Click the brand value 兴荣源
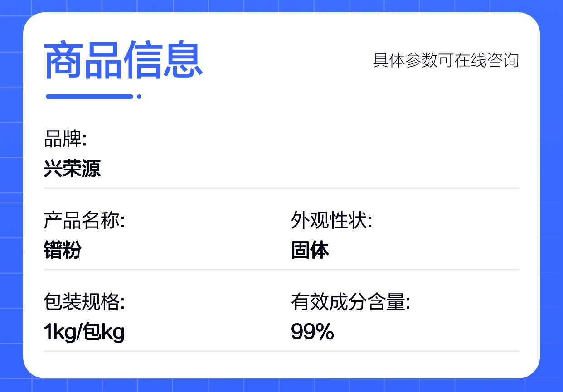Image resolution: width=563 pixels, height=392 pixels. click(72, 169)
